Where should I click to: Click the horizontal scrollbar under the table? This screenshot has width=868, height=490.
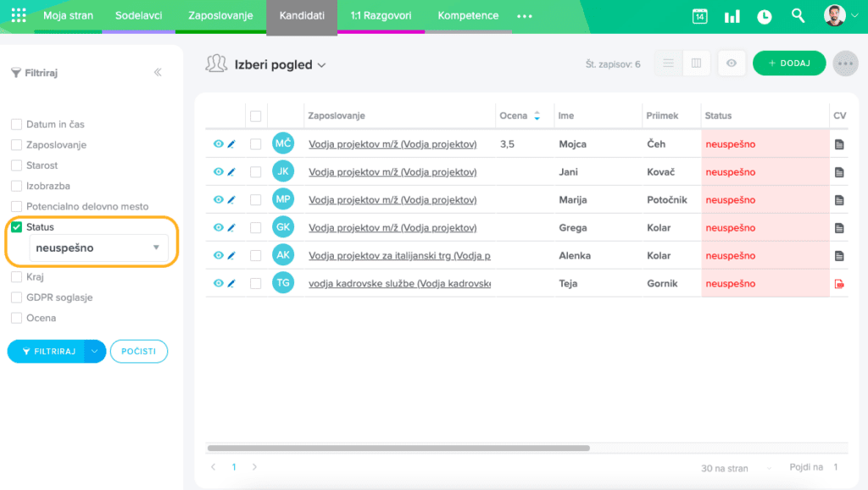click(398, 448)
